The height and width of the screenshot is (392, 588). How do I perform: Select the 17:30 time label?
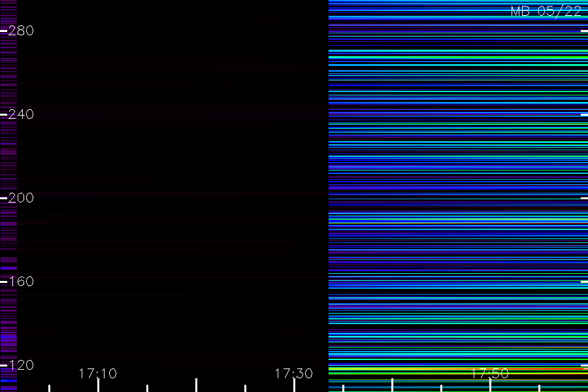click(293, 374)
